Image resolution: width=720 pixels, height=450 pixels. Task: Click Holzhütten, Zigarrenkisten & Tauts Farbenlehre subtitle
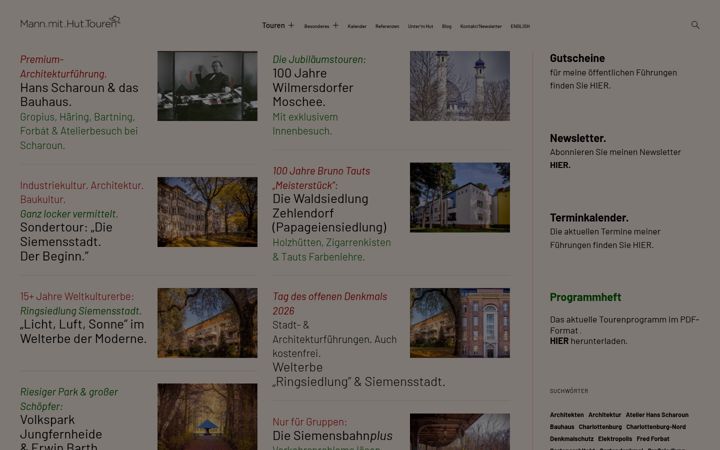pos(332,249)
